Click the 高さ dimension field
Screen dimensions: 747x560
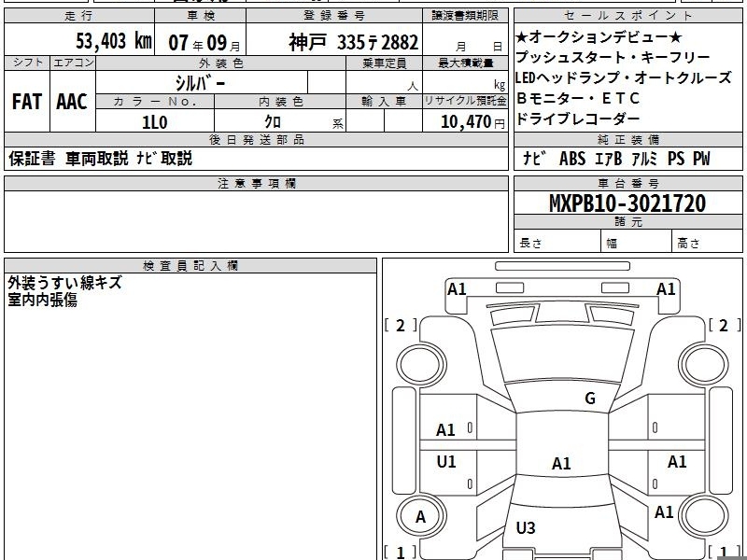tap(708, 241)
